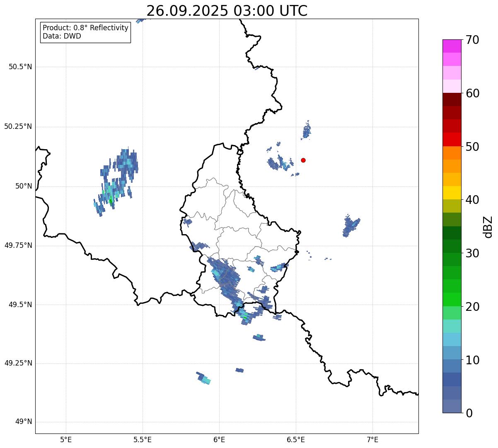Viewport: 498px width, 448px height.
Task: Click the 'Product: 0.8° Reflectivity' text line
Action: (86, 28)
